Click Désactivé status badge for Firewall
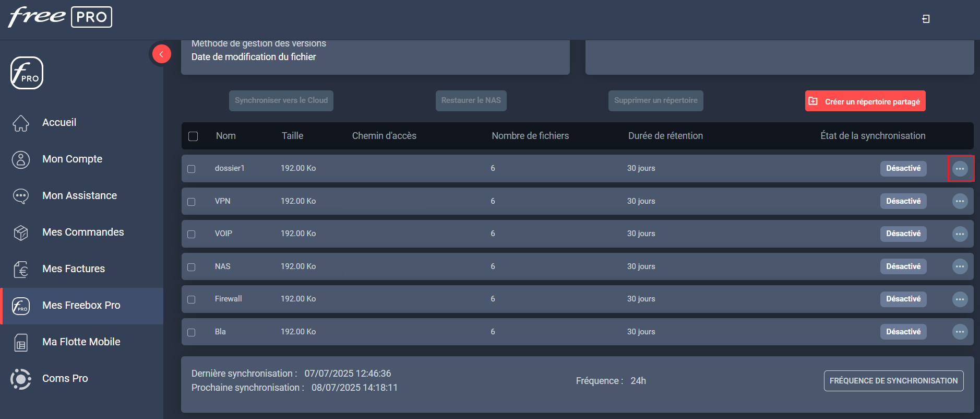Viewport: 980px width, 419px height. point(903,299)
